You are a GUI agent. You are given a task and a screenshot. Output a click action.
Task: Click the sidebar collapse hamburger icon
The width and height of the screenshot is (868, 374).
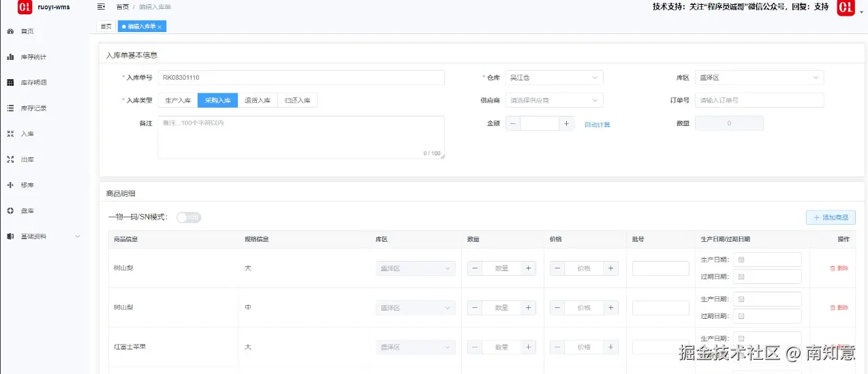pos(101,7)
